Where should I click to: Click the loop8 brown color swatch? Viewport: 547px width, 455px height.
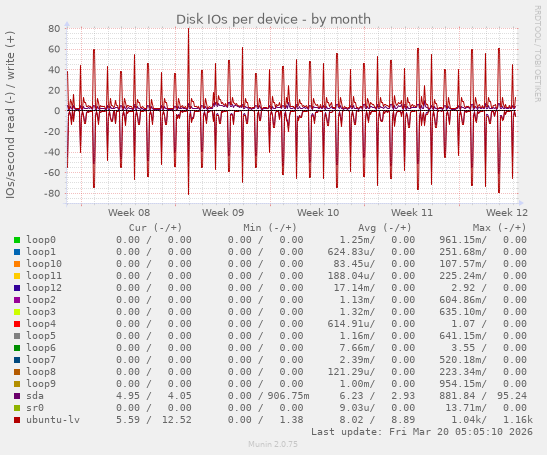tap(17, 372)
